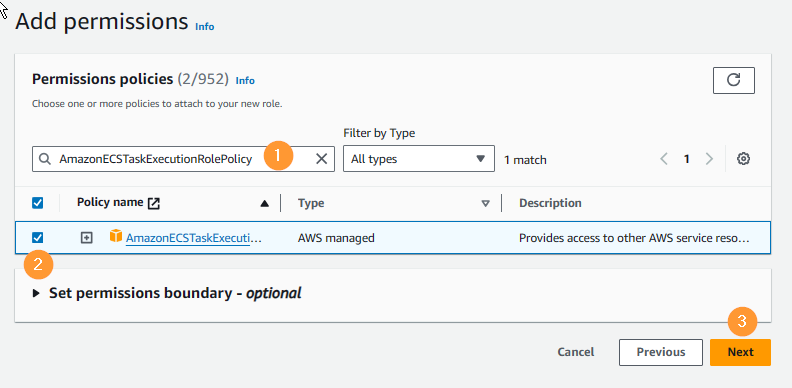Click the '1 match' result count
The image size is (792, 388).
point(525,160)
